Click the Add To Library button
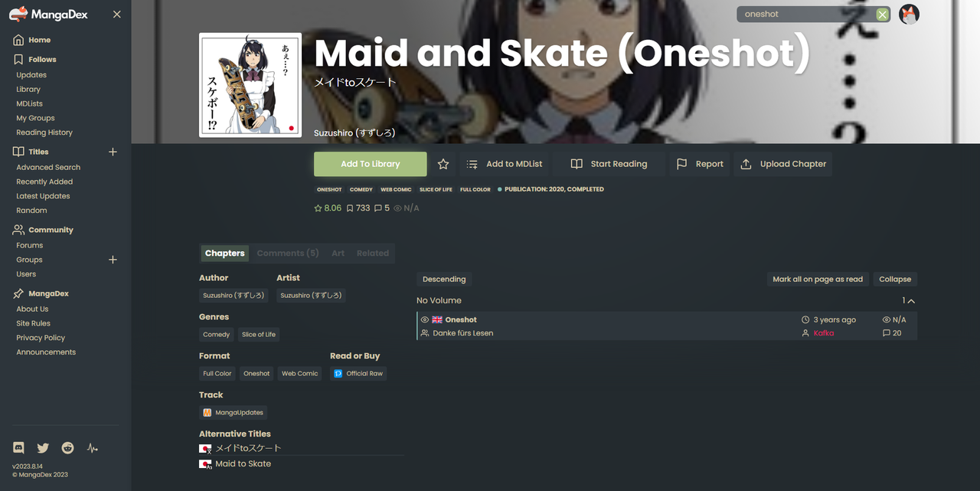The image size is (980, 491). 371,164
